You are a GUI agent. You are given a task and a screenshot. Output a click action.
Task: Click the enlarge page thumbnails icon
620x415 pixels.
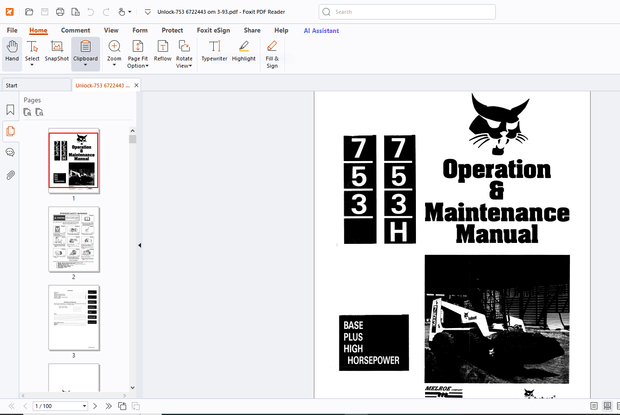[27, 112]
